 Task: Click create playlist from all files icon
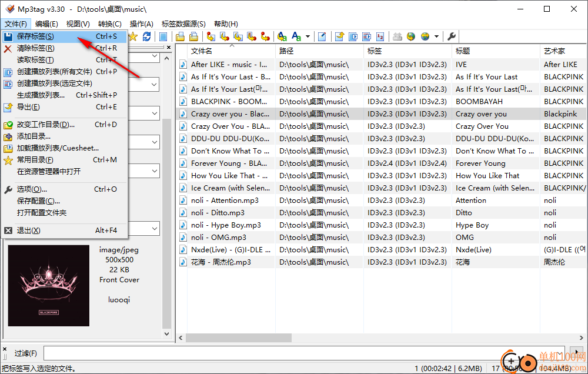click(x=353, y=36)
